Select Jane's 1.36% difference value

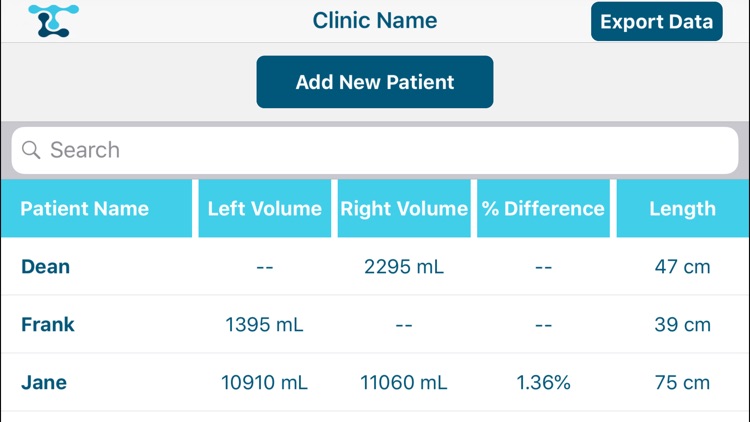543,382
